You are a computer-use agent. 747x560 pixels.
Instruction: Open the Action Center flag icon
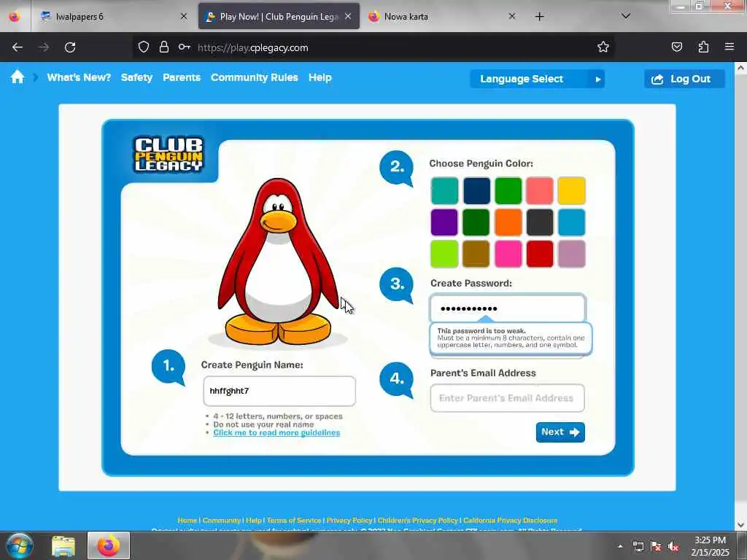pyautogui.click(x=656, y=546)
